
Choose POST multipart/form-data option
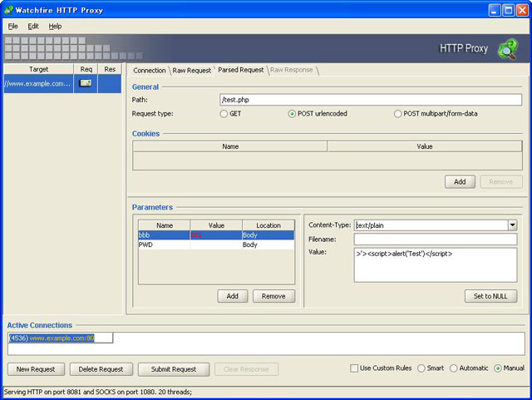click(397, 114)
